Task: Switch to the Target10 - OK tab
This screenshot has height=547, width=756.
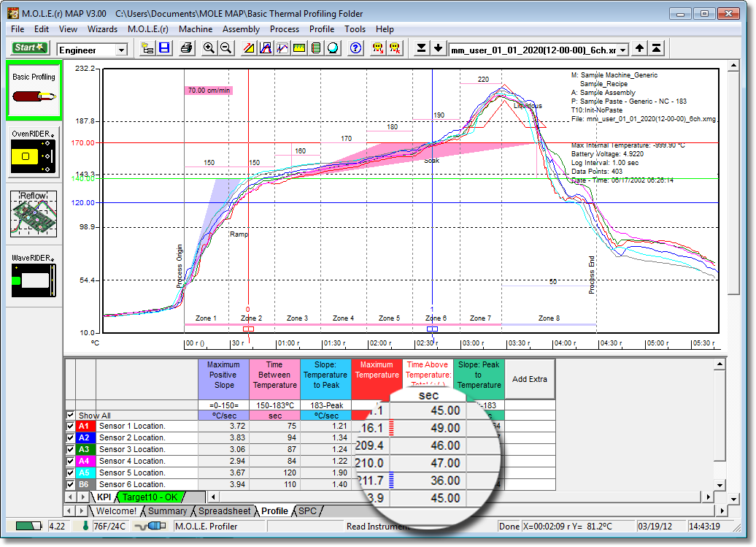Action: click(x=150, y=497)
